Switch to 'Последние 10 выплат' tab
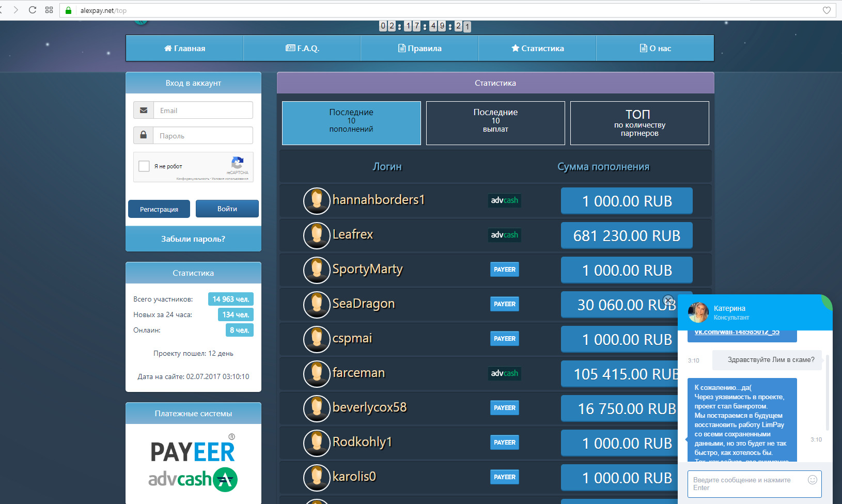The height and width of the screenshot is (504, 842). point(495,123)
